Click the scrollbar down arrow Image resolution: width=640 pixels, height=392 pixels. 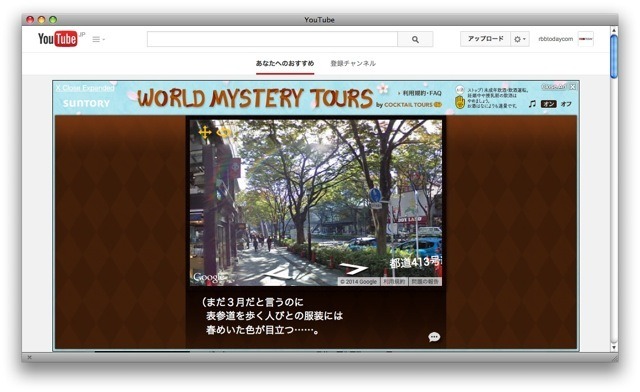click(613, 347)
